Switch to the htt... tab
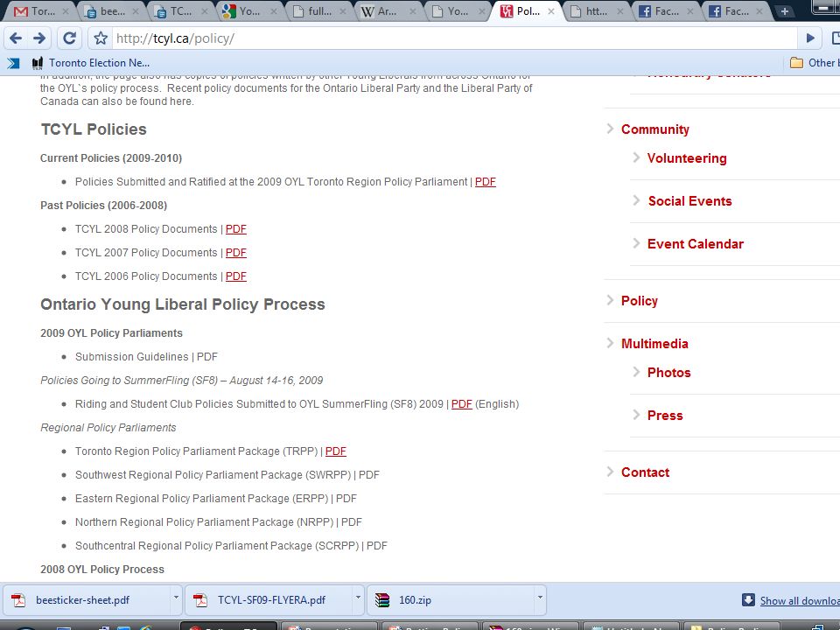This screenshot has width=840, height=630. click(589, 11)
